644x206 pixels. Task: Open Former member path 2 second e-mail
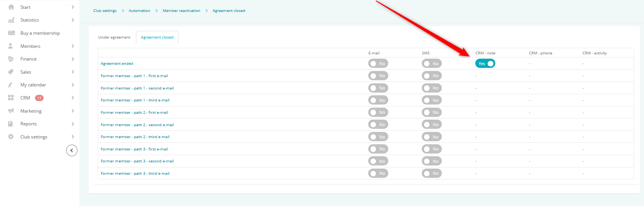click(x=137, y=125)
